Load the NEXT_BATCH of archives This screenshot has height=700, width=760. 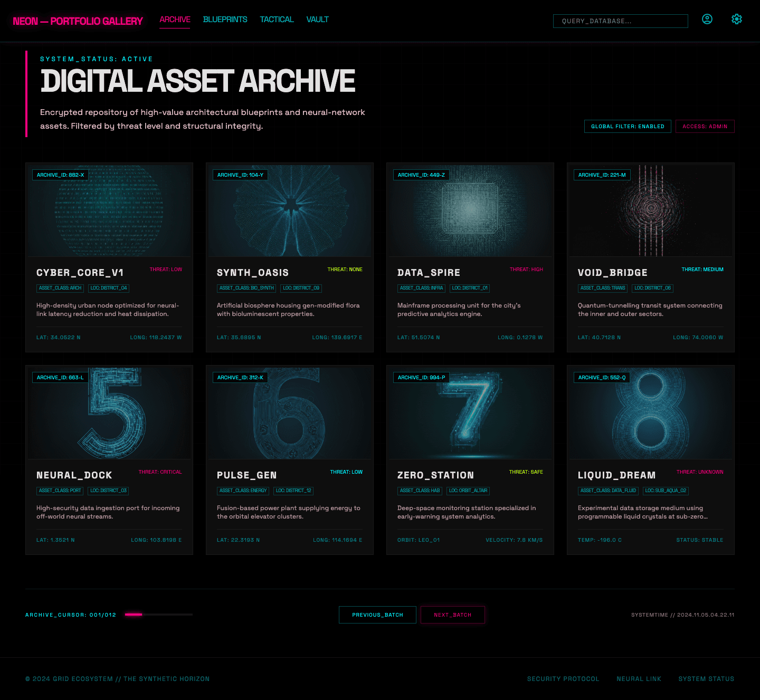coord(452,615)
